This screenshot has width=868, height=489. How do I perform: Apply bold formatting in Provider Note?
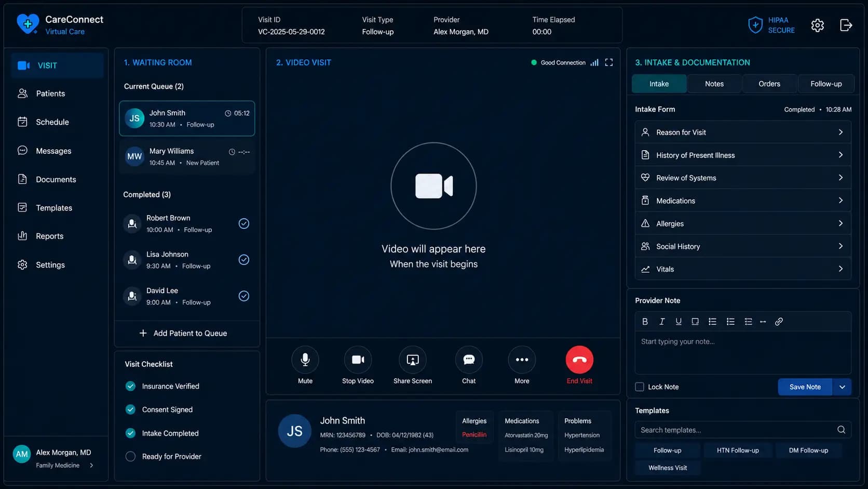point(645,322)
